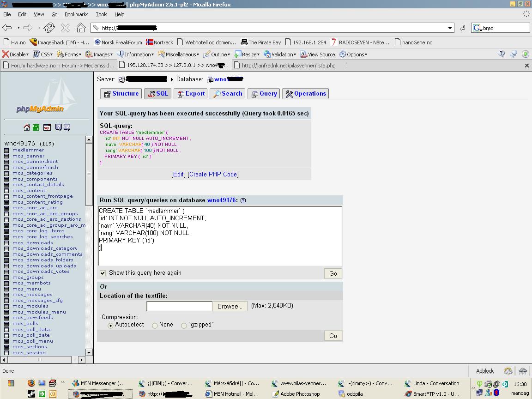Close the current tab with X button

click(526, 66)
